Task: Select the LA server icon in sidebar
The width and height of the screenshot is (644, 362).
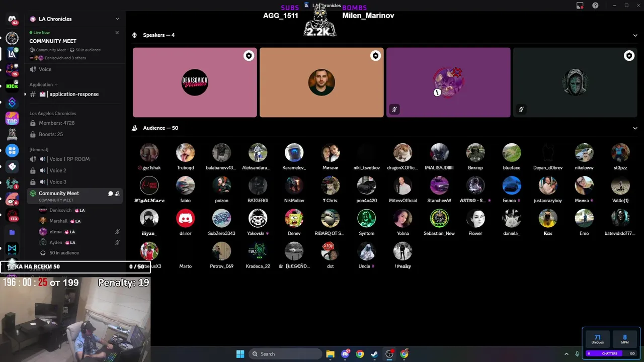Action: tap(12, 54)
